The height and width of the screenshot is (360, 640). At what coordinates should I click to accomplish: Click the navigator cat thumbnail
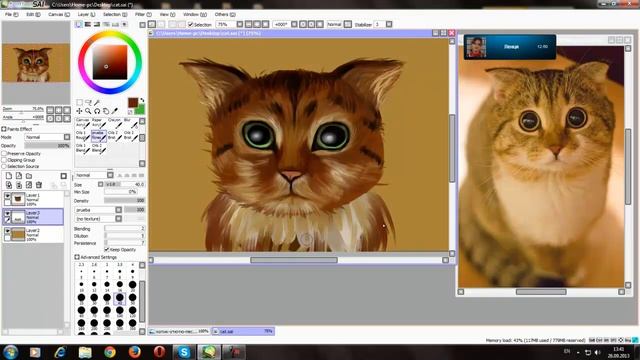pyautogui.click(x=36, y=63)
